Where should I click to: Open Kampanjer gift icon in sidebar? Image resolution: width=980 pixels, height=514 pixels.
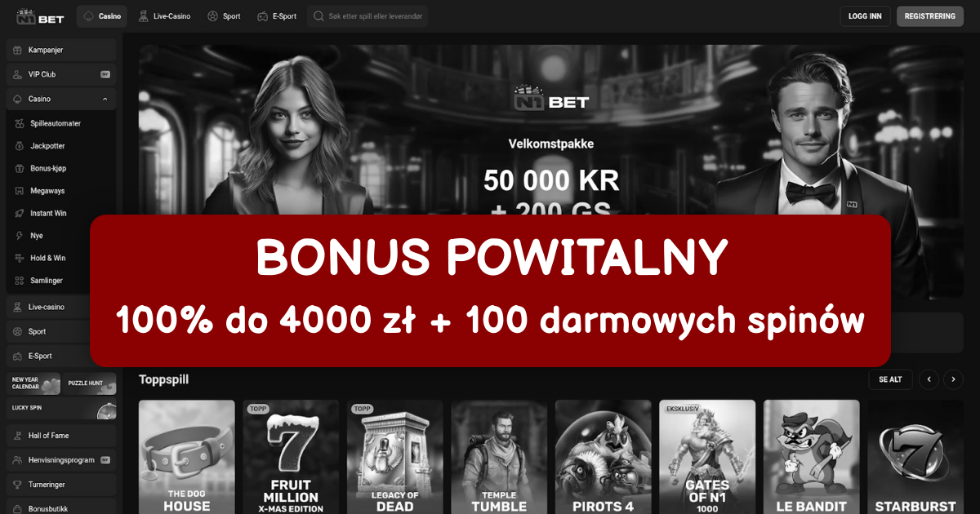pyautogui.click(x=17, y=50)
